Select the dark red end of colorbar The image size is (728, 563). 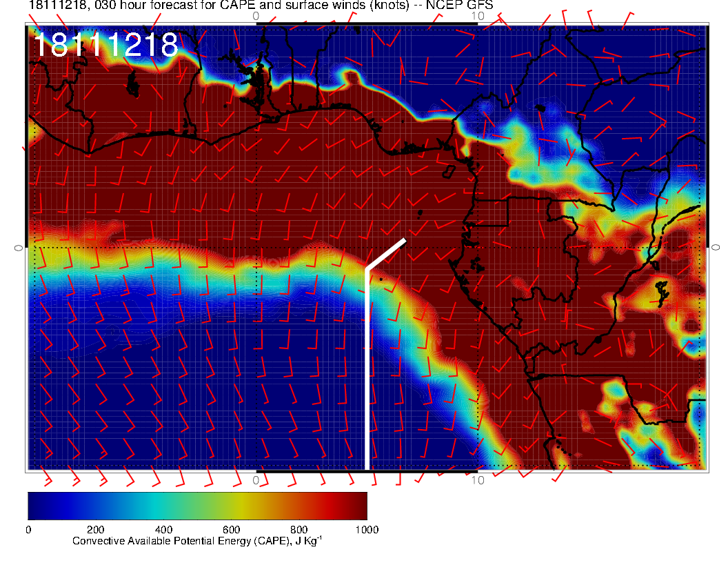tap(355, 505)
